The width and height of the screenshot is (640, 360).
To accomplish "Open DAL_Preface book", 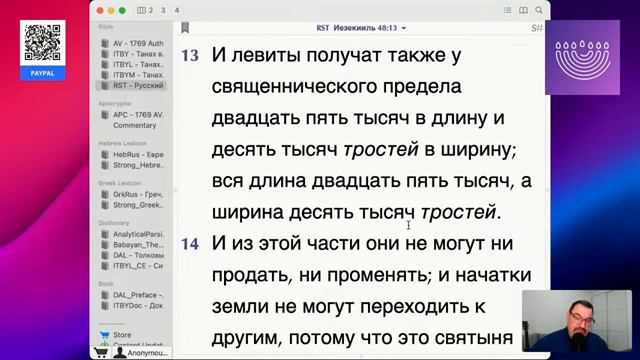I will pos(133,295).
